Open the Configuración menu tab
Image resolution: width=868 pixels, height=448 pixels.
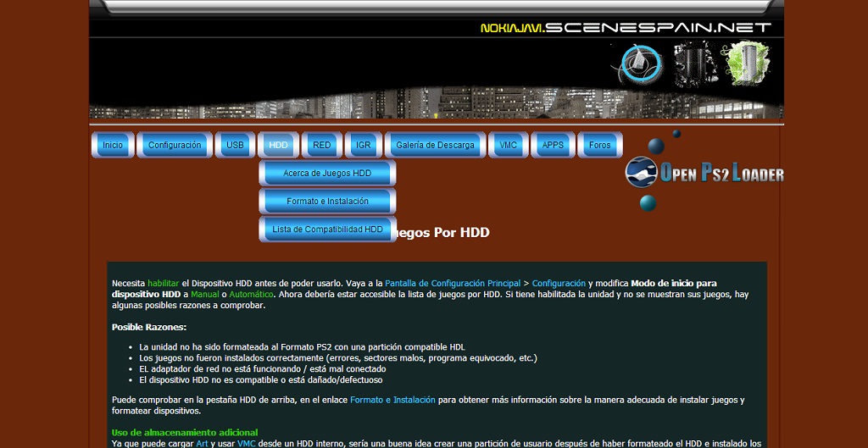(x=175, y=145)
